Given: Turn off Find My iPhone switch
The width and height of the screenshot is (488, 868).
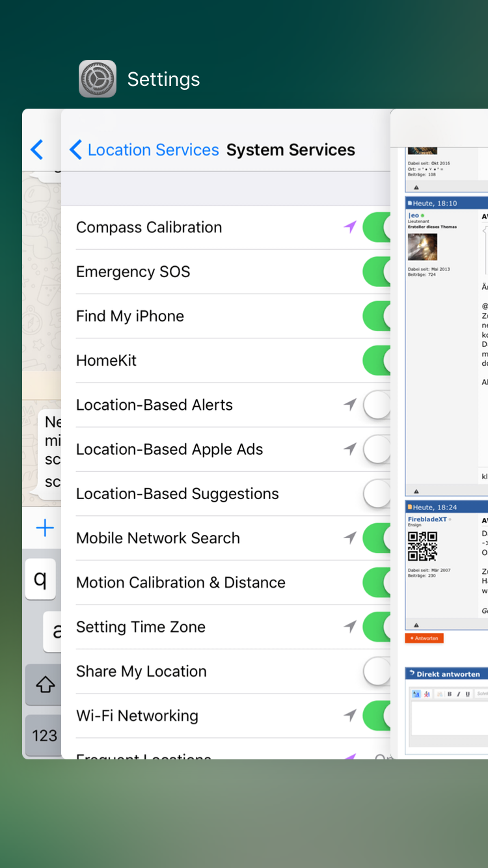Looking at the screenshot, I should click(x=377, y=316).
